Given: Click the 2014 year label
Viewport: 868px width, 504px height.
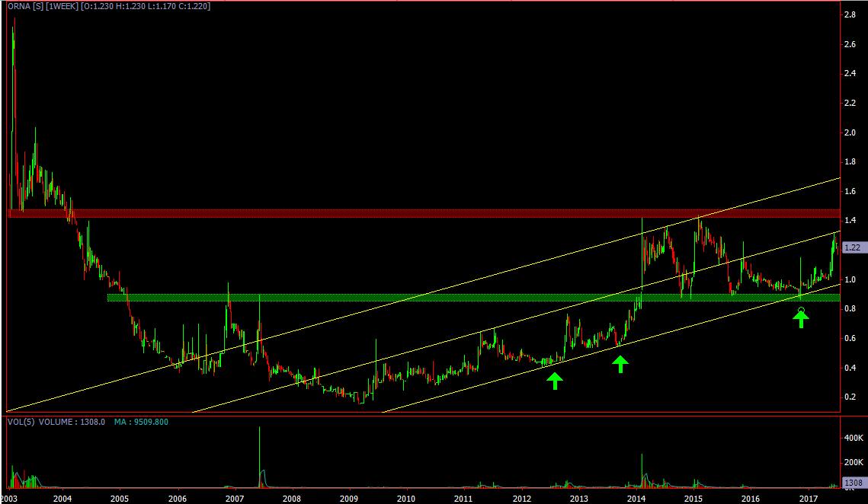Looking at the screenshot, I should 636,499.
